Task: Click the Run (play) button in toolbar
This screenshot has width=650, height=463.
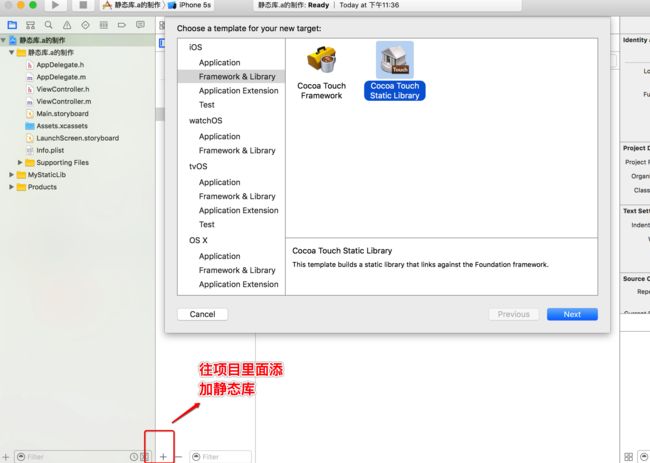Action: (x=55, y=5)
